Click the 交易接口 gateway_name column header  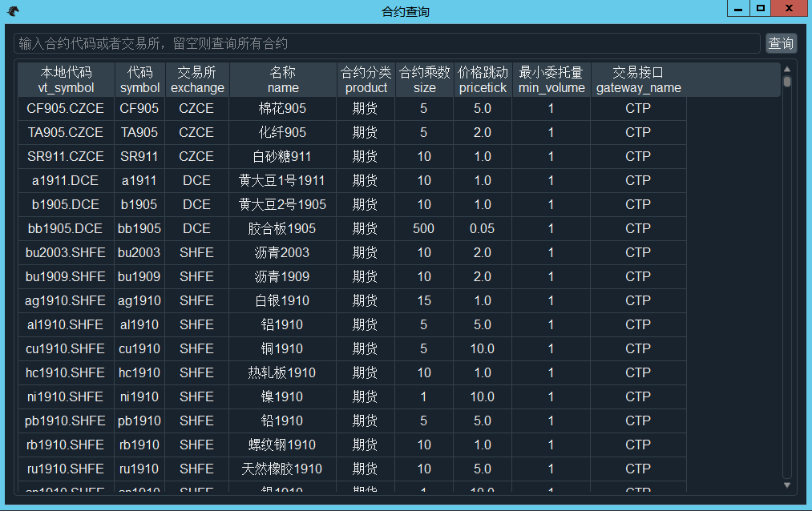click(x=638, y=80)
